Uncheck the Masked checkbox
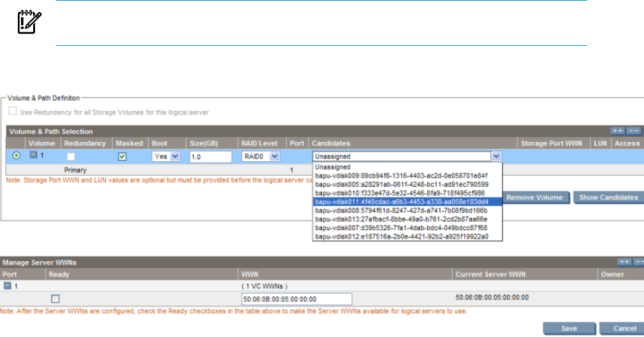 pos(122,157)
